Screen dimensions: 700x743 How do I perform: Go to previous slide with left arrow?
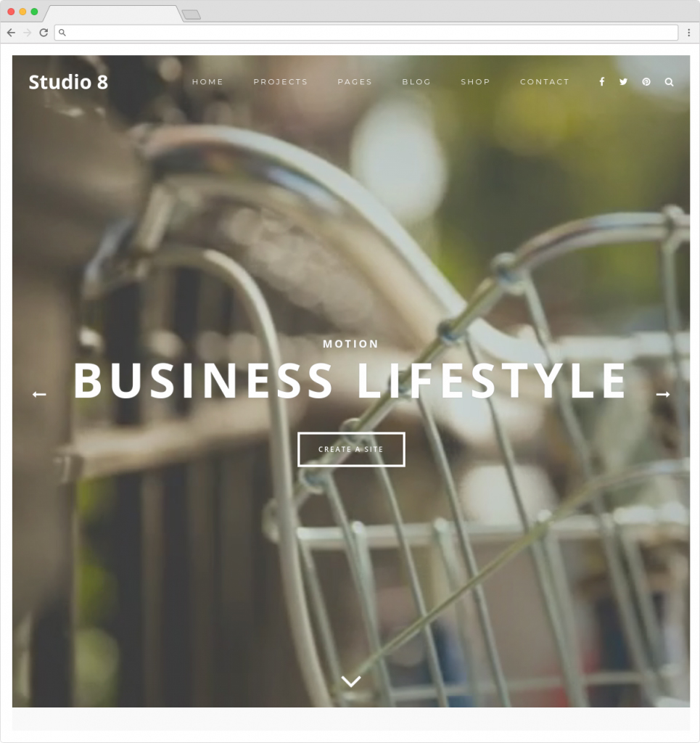click(x=39, y=394)
